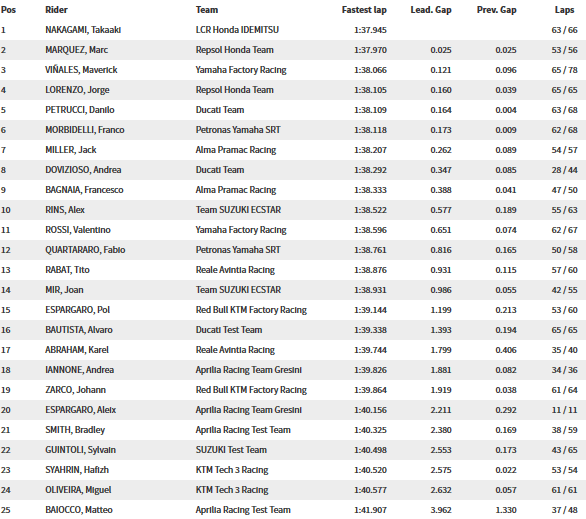586x519 pixels.
Task: Open ROSSI, Valentino rider entry
Action: point(78,230)
